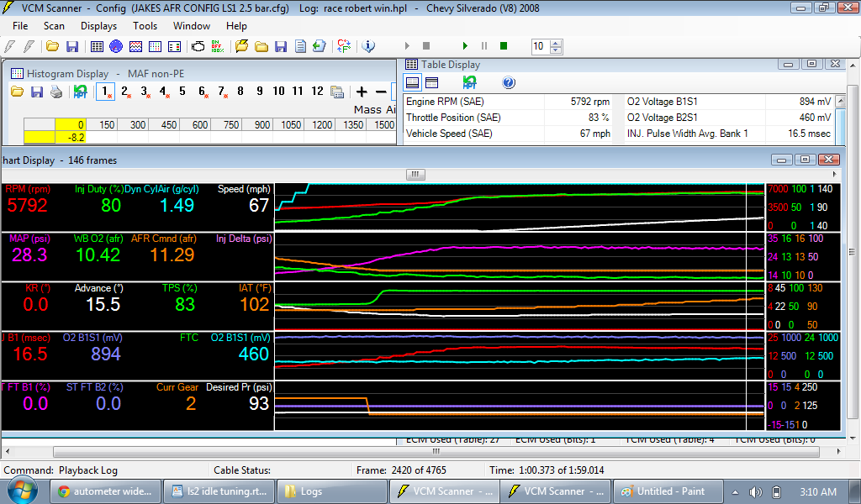Click the first save disk icon in main toolbar
Image resolution: width=861 pixels, height=504 pixels.
(72, 46)
